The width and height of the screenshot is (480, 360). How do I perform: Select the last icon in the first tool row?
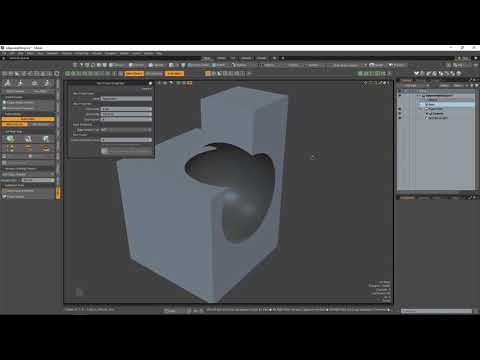pyautogui.click(x=46, y=139)
